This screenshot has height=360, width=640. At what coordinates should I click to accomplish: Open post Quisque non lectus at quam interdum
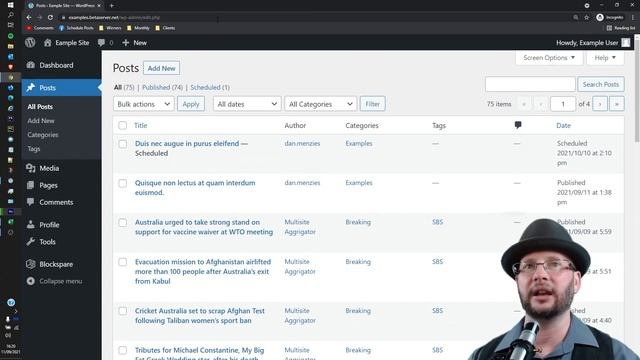[x=195, y=188]
